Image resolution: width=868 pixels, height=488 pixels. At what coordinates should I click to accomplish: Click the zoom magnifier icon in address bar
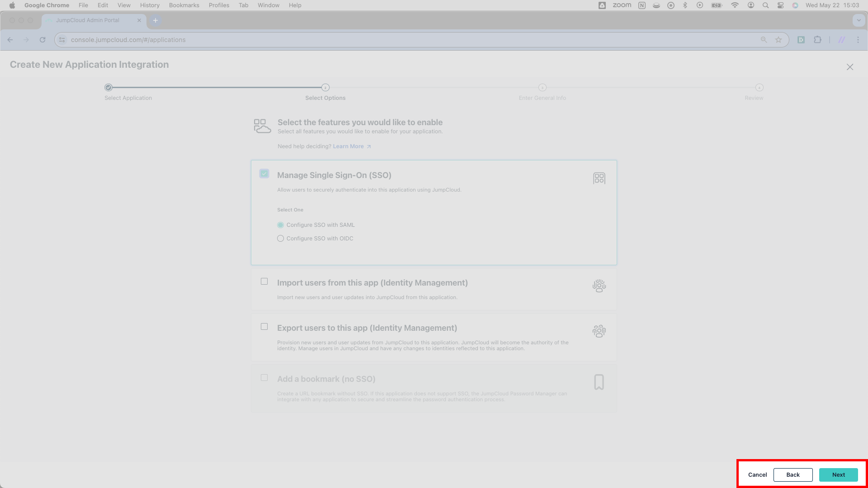click(764, 40)
